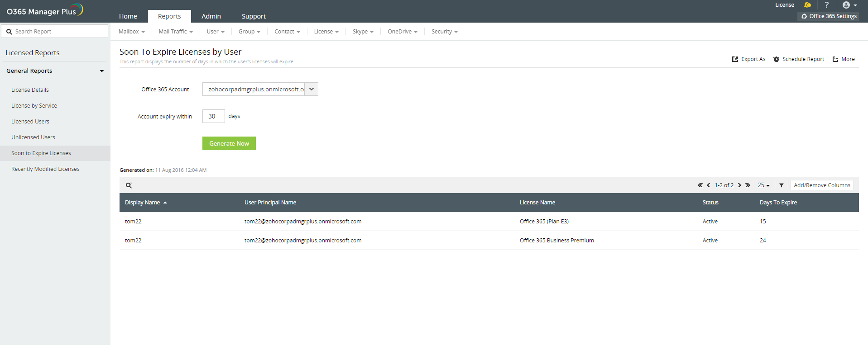Expand the Skype reports menu
Image resolution: width=868 pixels, height=345 pixels.
pos(363,32)
